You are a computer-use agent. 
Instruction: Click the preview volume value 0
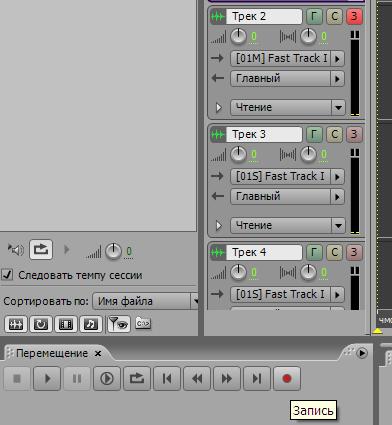[x=129, y=251]
